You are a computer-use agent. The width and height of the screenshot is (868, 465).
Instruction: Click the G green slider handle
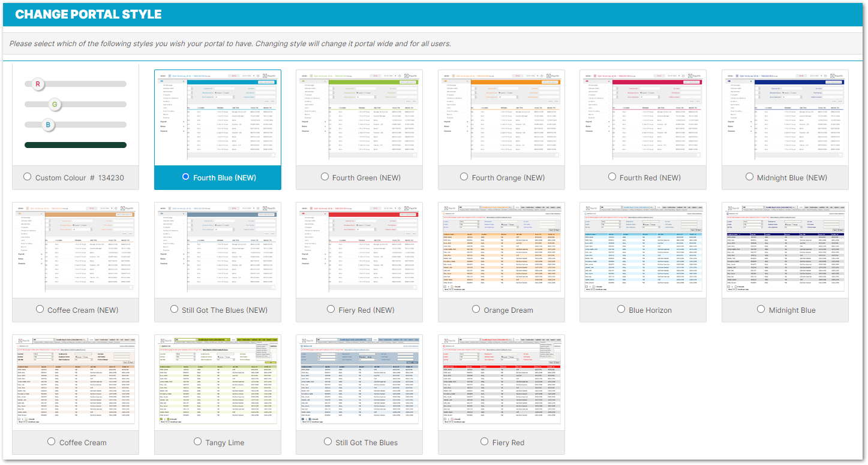pos(55,105)
